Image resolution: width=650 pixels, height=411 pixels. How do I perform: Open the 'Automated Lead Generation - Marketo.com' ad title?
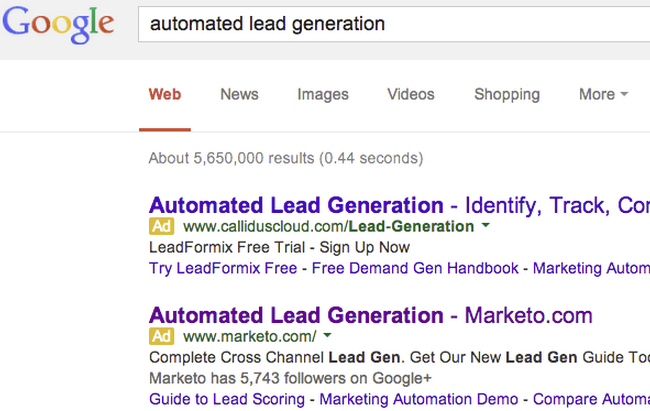370,315
